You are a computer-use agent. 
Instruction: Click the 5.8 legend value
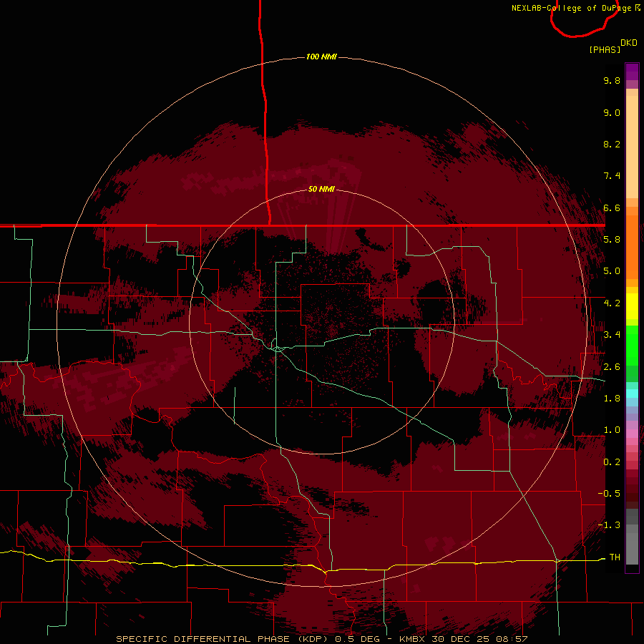(x=612, y=240)
